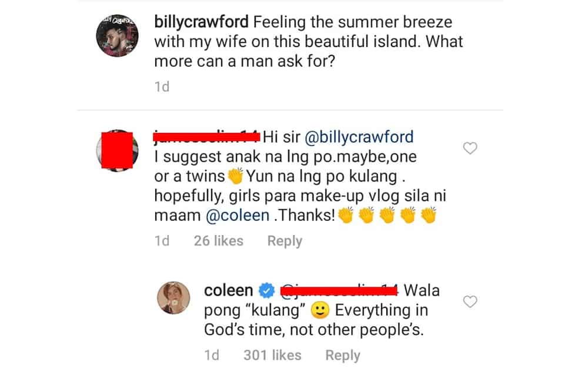Open the coleen username in reply
Viewport: 588px width, 382px height.
click(x=228, y=290)
